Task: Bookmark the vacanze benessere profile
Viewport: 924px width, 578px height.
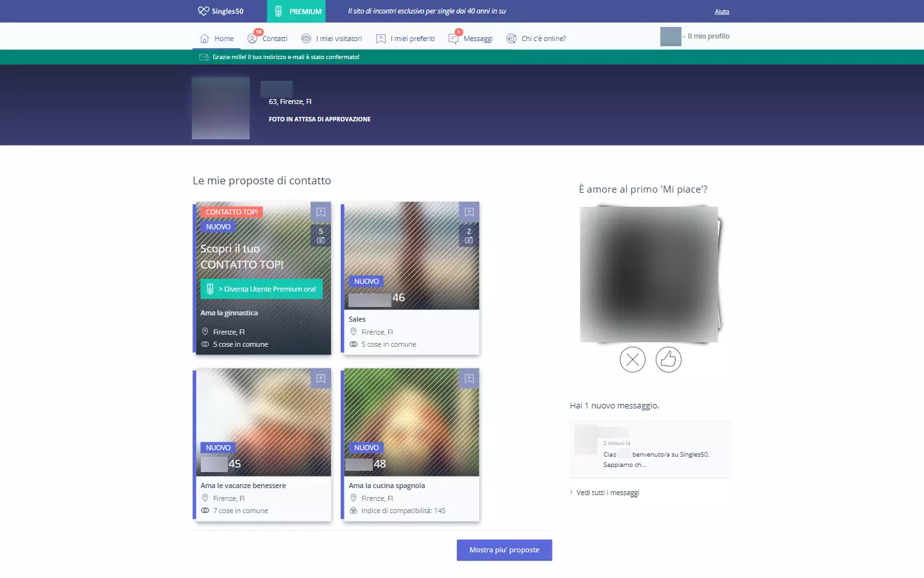Action: pos(321,378)
